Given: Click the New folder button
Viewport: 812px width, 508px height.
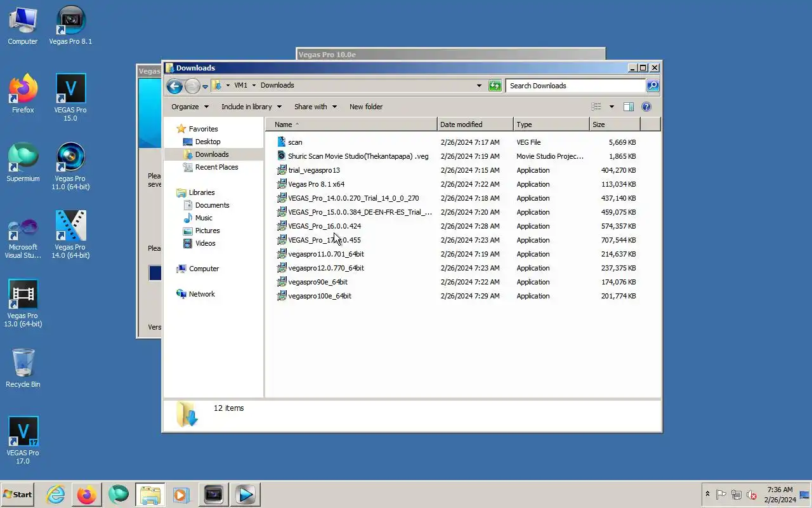Looking at the screenshot, I should pos(366,107).
